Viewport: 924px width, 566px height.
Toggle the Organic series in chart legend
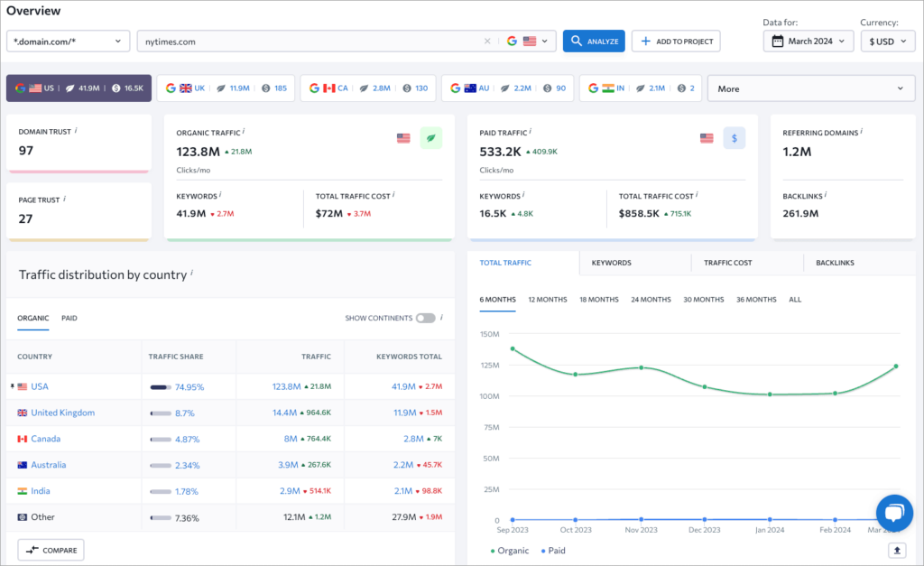click(x=509, y=551)
